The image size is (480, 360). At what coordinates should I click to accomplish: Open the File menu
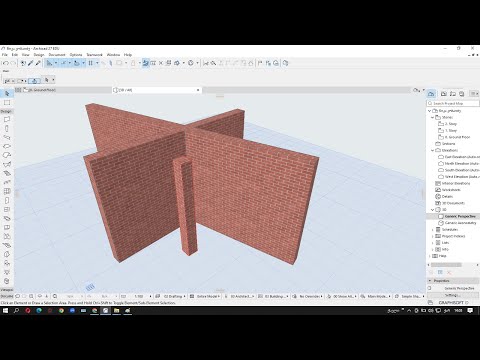[x=5, y=55]
